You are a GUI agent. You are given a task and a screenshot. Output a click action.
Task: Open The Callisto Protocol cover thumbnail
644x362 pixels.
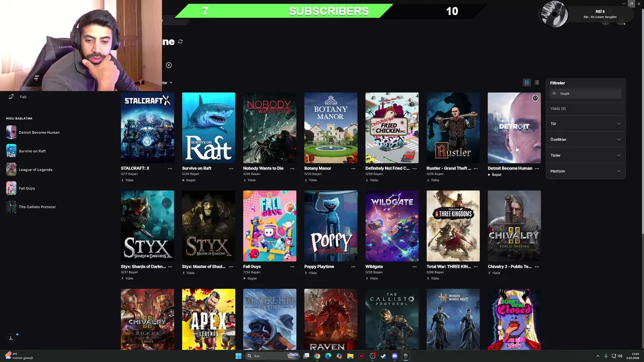click(x=392, y=319)
